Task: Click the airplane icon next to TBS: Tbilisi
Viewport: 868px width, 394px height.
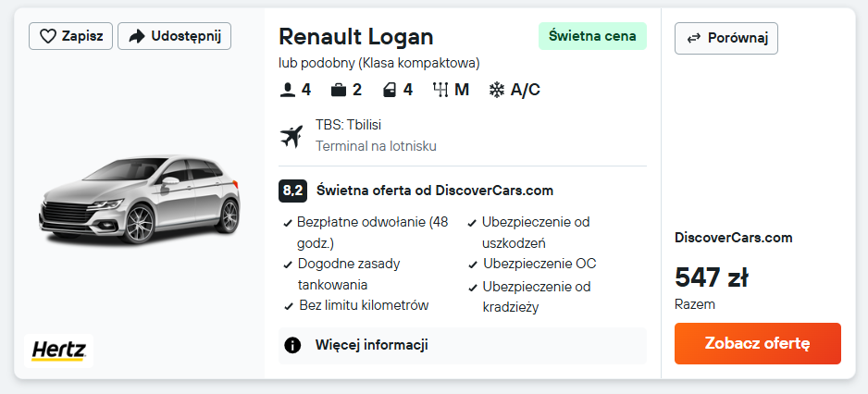Action: [291, 136]
